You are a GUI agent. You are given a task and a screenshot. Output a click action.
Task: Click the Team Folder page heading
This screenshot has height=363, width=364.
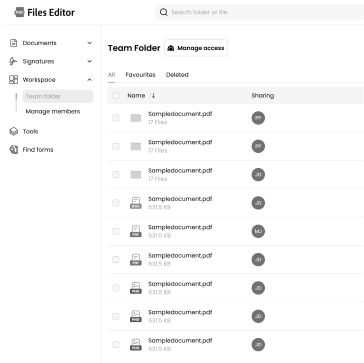(134, 48)
